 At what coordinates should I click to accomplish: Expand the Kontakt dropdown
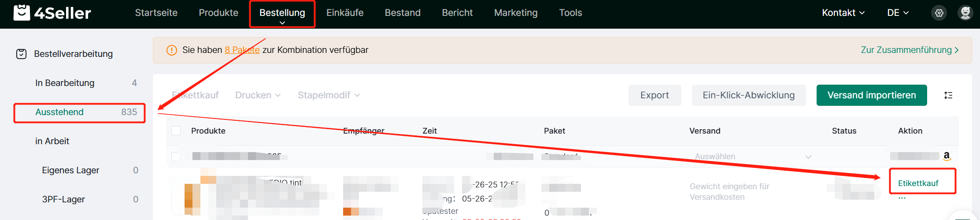pos(843,13)
